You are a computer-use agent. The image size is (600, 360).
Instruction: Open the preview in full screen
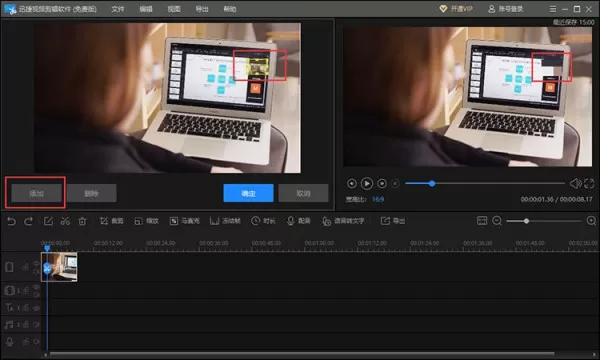(x=589, y=184)
